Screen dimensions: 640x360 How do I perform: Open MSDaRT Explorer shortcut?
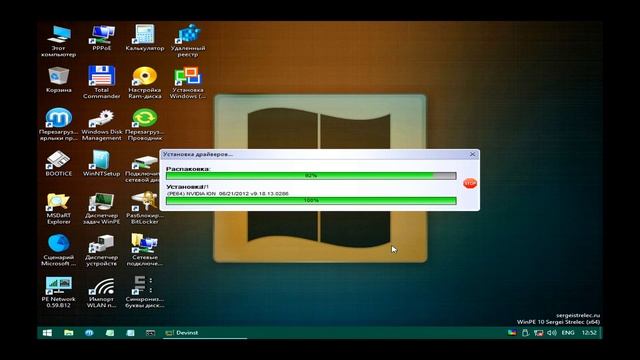(59, 208)
